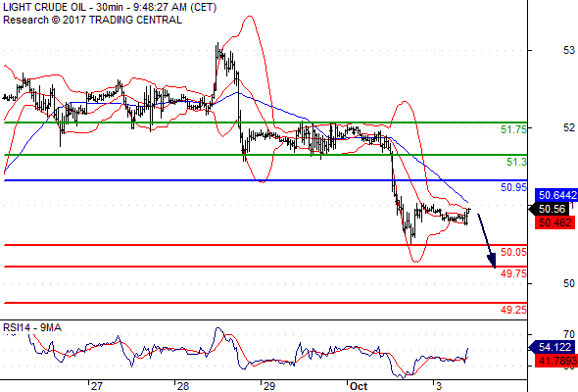The width and height of the screenshot is (578, 392).
Task: Click the blue 50.6442 moving average price tag
Action: 556,195
